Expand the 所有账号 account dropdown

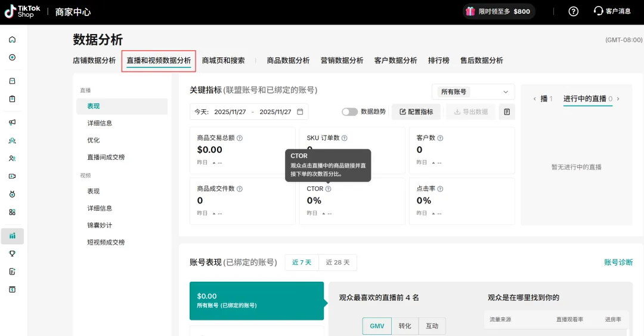(473, 92)
